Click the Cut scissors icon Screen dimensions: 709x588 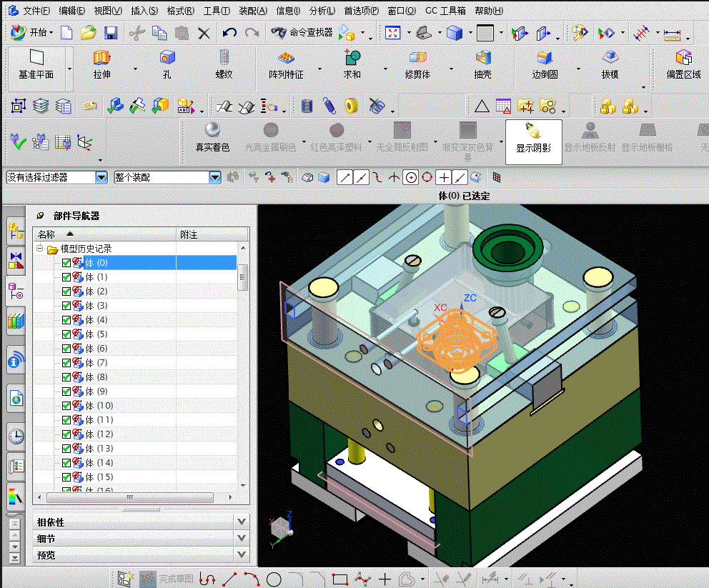[x=137, y=33]
